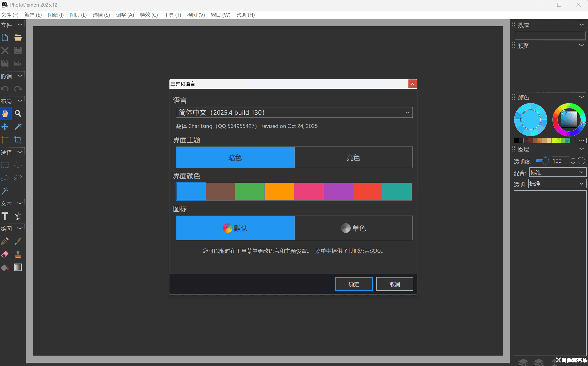The width and height of the screenshot is (588, 366).
Task: Select the Polygon selection tool
Action: [x=5, y=178]
